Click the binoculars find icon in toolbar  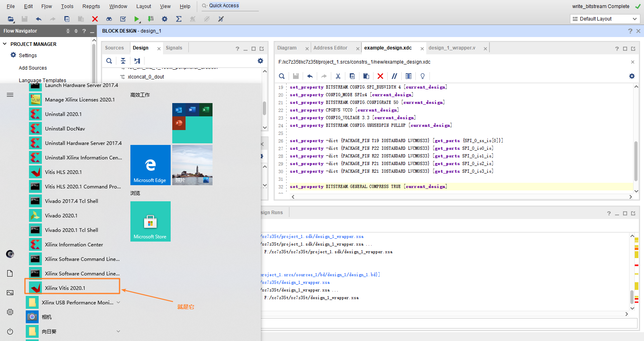[x=109, y=19]
